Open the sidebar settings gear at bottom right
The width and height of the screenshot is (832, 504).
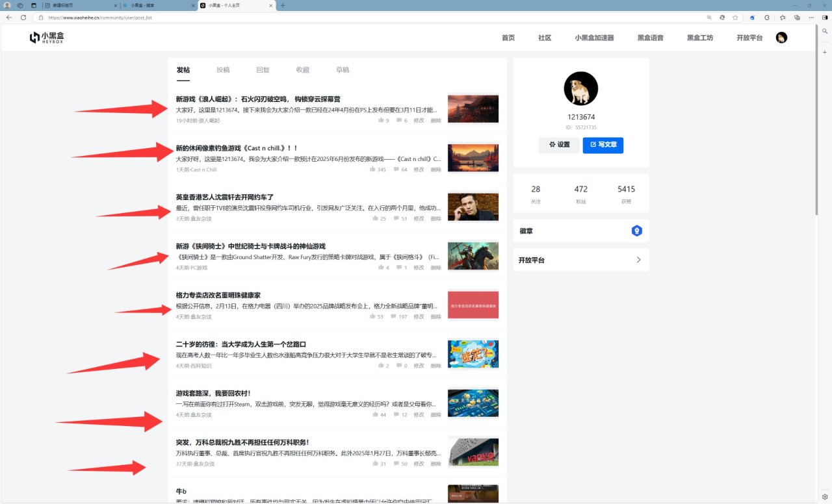(x=825, y=497)
